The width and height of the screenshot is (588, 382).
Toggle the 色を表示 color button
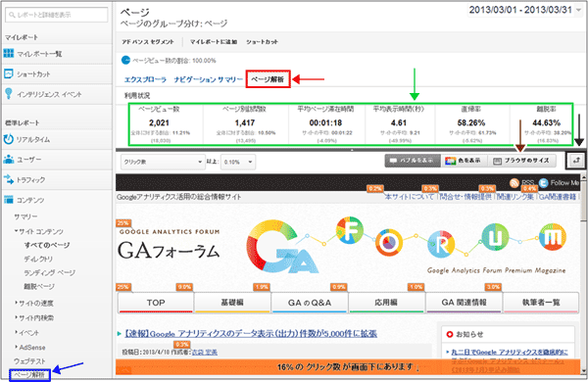[464, 161]
